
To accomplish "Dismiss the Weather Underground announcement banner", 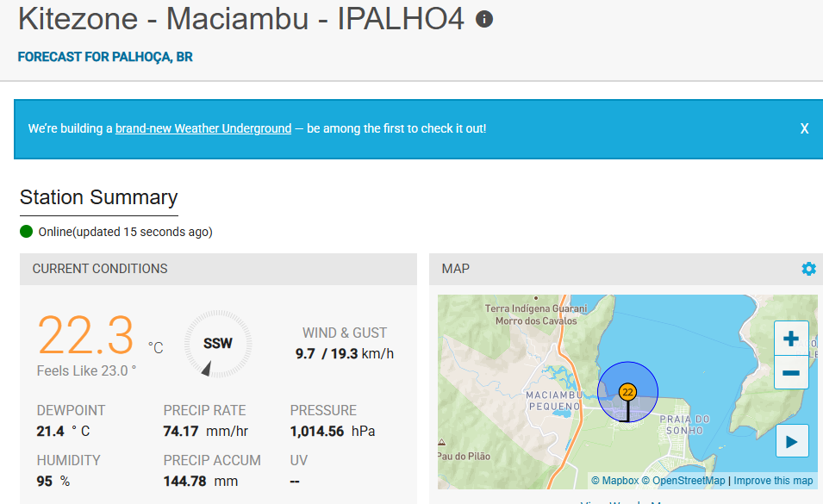I will [x=804, y=128].
